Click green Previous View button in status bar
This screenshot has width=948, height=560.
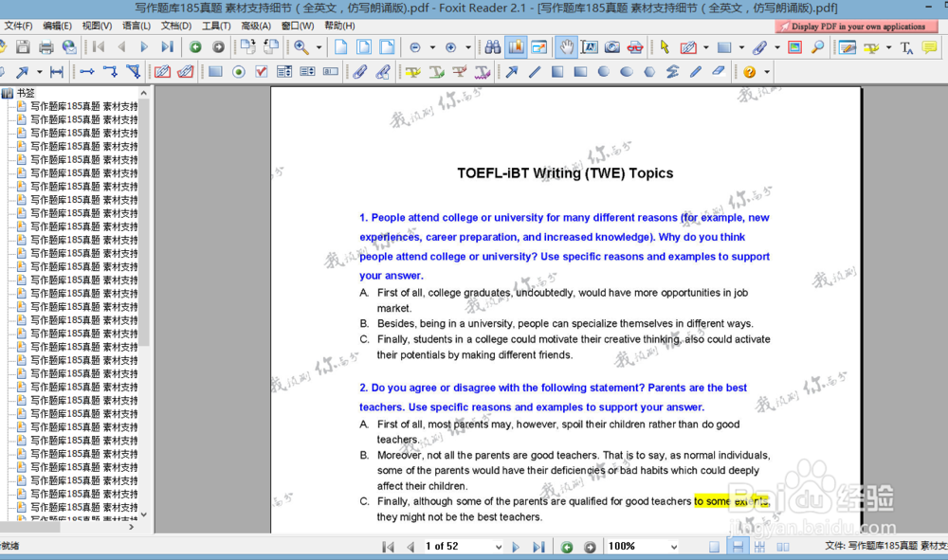pyautogui.click(x=567, y=547)
